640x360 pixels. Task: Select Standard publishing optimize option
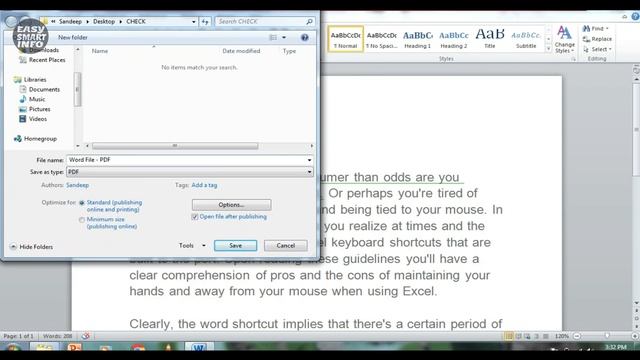click(82, 203)
